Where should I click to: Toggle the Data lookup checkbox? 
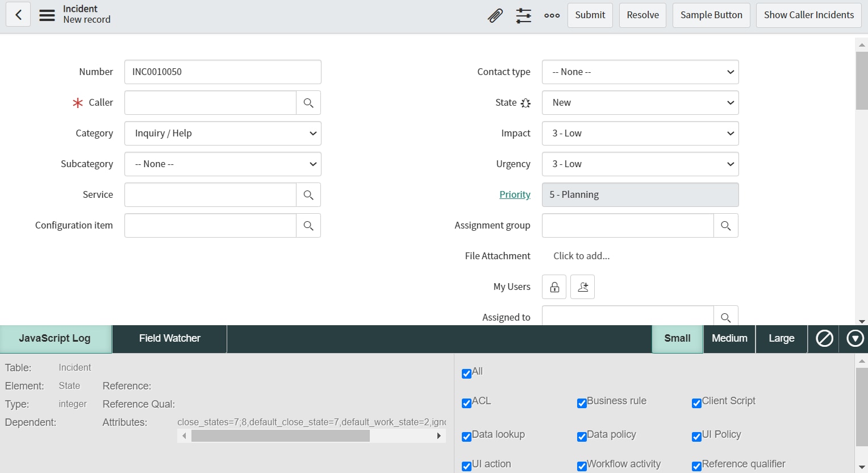(466, 437)
